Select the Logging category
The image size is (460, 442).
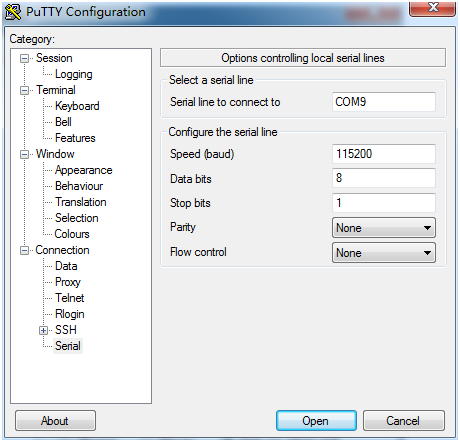(74, 74)
